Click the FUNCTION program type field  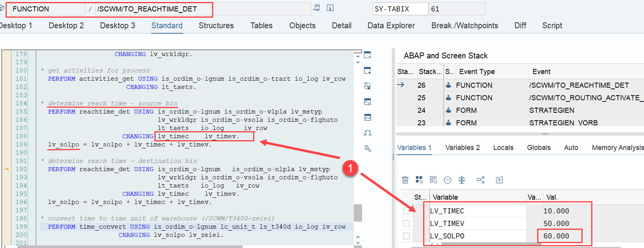point(48,9)
